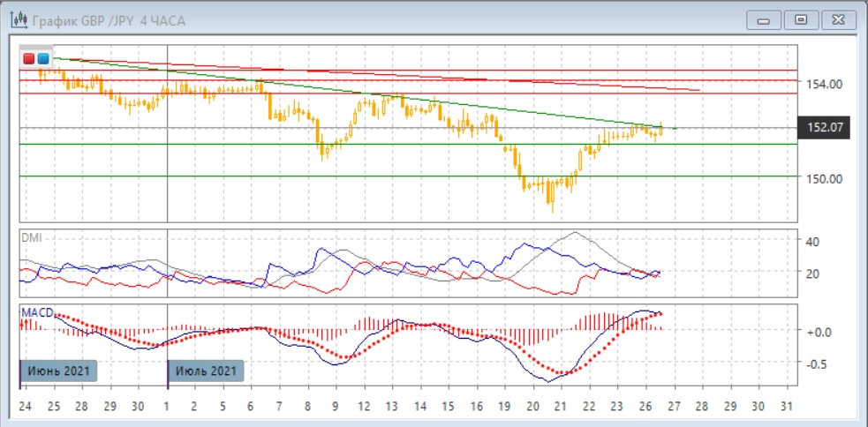Viewport: 868px width, 427px height.
Task: Click the chart title 'График GBP /JPY 4 ЧАСА'
Action: click(x=109, y=19)
